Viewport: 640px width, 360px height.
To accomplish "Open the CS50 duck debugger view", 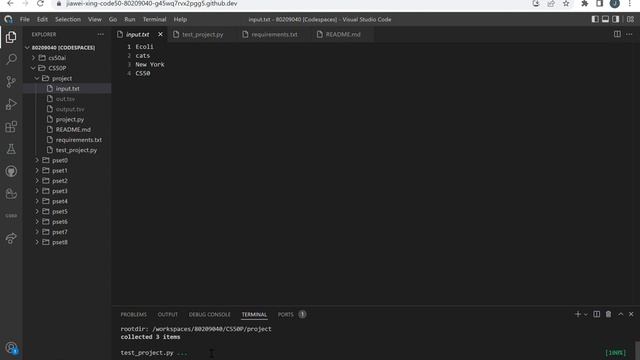I will coord(11,193).
